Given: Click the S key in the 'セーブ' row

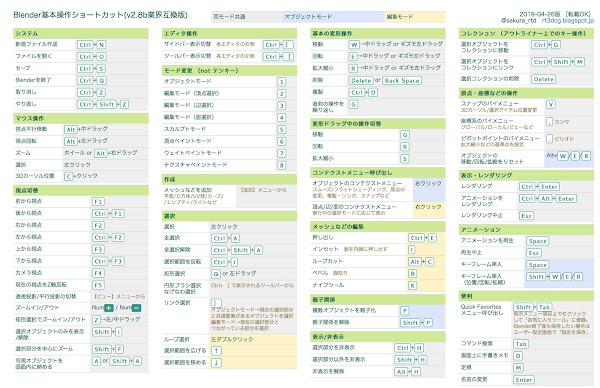Looking at the screenshot, I should tap(101, 68).
